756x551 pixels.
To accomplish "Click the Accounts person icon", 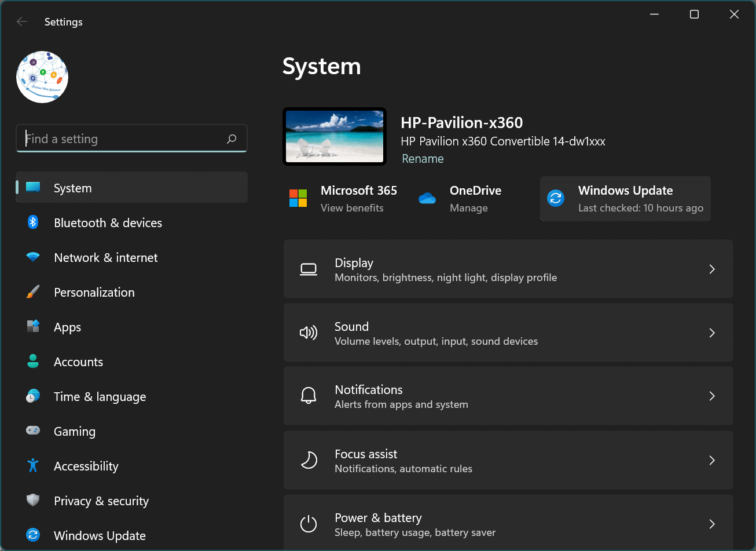I will coord(33,361).
